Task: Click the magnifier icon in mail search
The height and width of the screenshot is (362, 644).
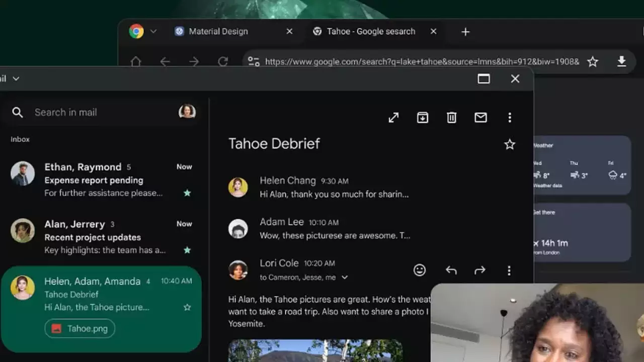Action: [18, 112]
